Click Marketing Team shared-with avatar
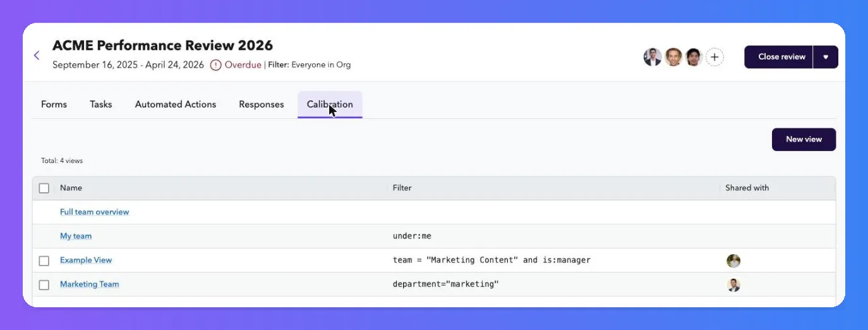Image resolution: width=868 pixels, height=330 pixels. tap(733, 284)
